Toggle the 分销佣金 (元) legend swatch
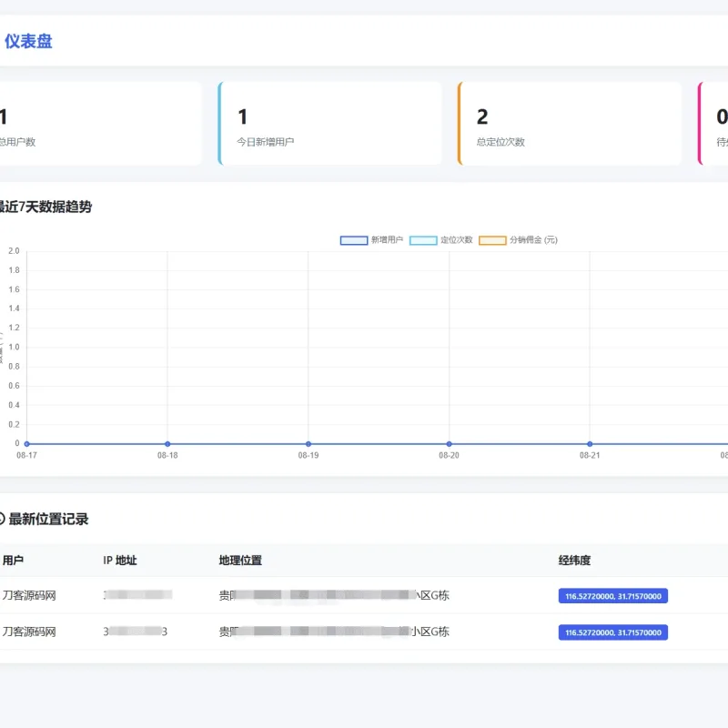The height and width of the screenshot is (728, 728). pyautogui.click(x=492, y=240)
